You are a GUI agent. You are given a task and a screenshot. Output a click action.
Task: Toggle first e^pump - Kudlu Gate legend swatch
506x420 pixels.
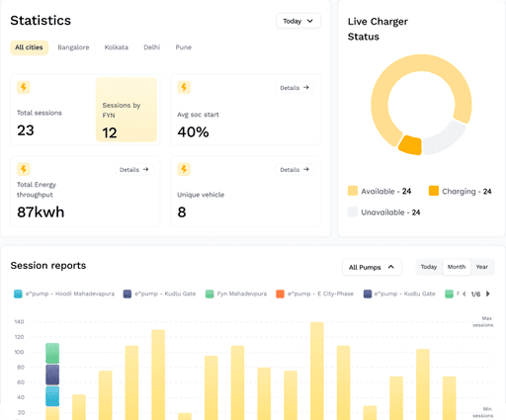[127, 294]
